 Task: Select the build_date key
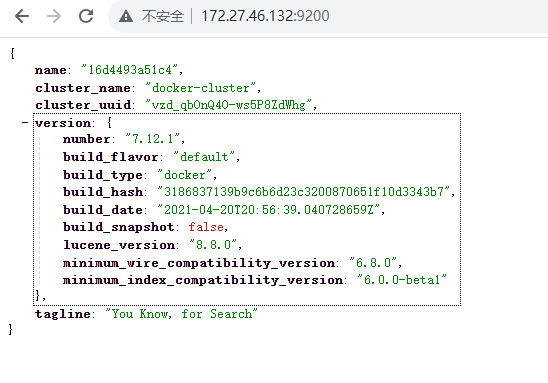103,210
